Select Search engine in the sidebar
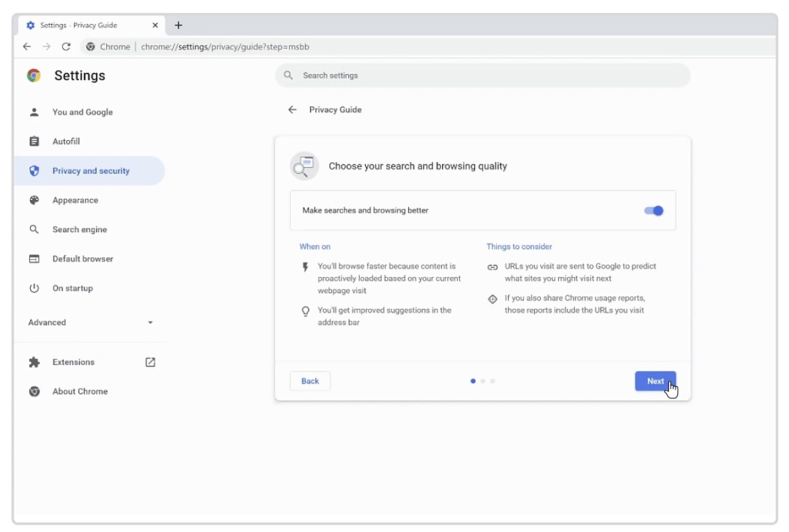 80,230
